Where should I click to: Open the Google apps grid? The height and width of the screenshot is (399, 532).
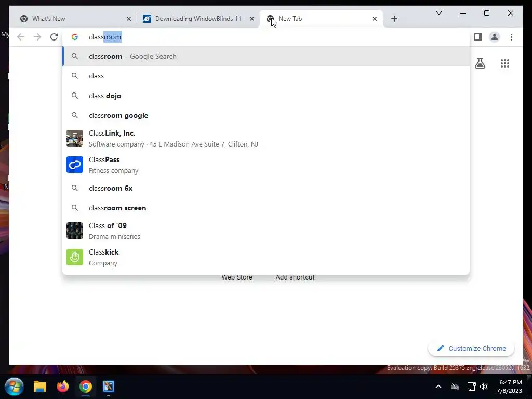[505, 63]
